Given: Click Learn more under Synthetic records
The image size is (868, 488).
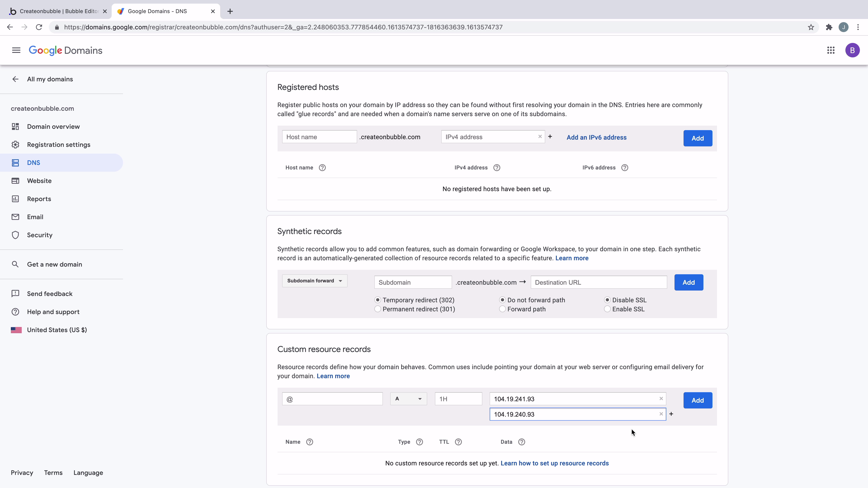Looking at the screenshot, I should click(x=571, y=258).
